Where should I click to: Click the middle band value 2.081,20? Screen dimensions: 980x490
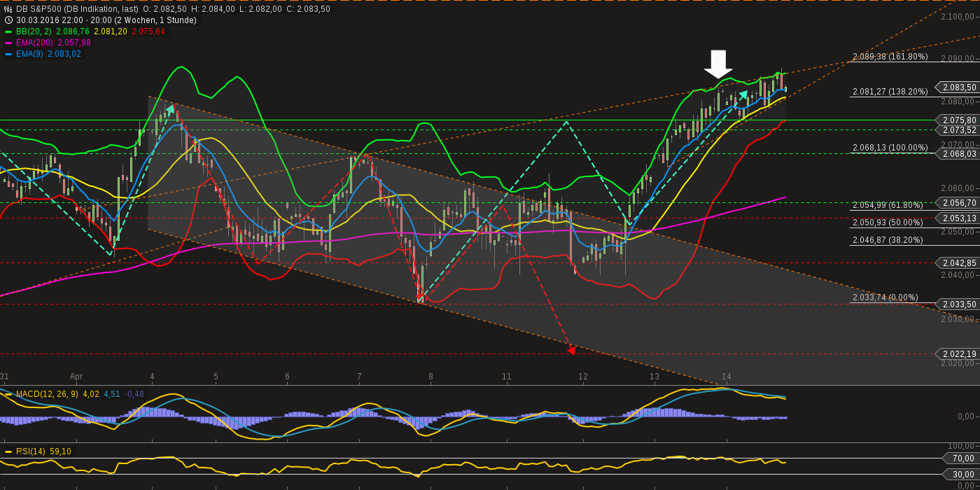pos(111,31)
